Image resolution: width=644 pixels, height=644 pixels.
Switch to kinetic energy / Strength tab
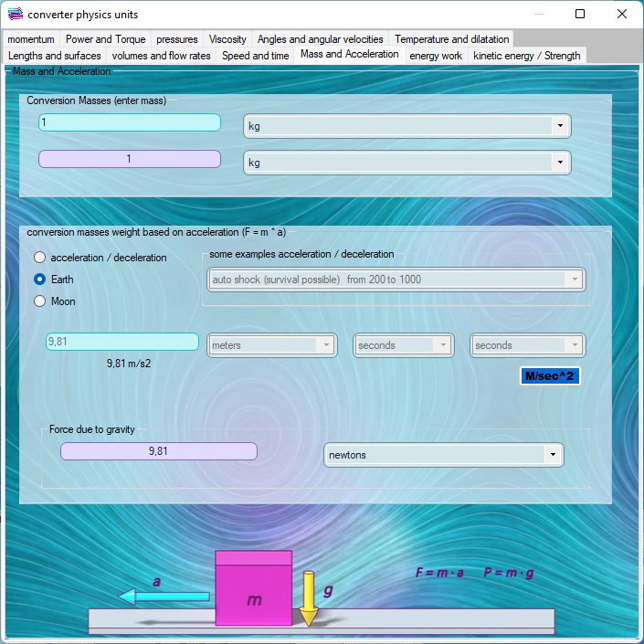pos(526,56)
